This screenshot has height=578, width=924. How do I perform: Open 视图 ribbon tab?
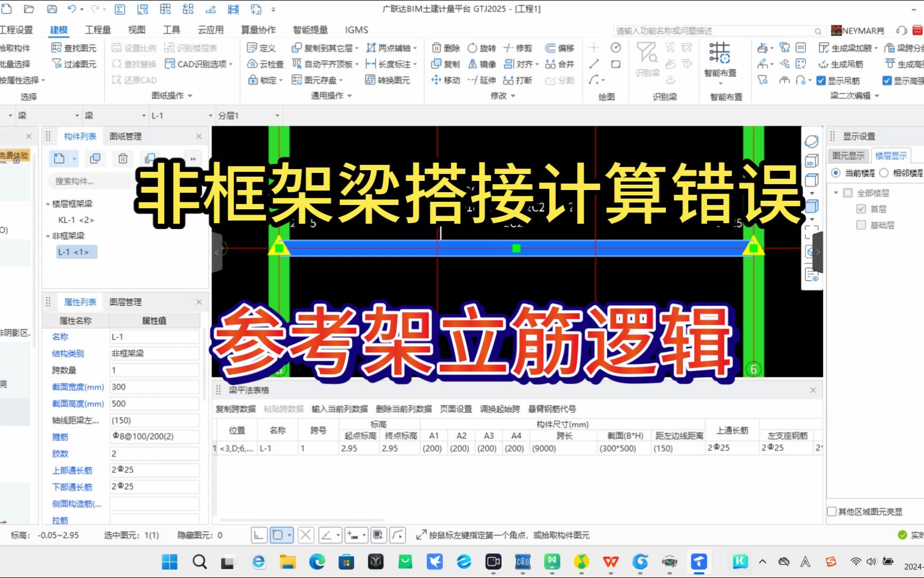coord(137,30)
